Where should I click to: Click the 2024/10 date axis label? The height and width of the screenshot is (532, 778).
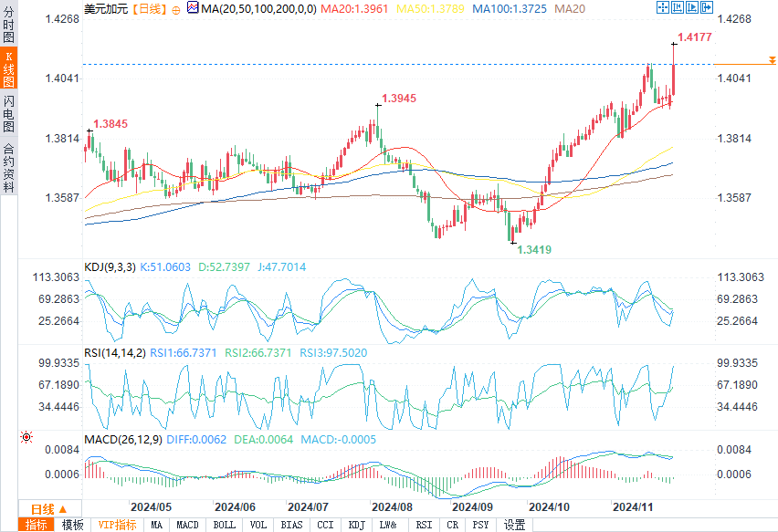pyautogui.click(x=549, y=507)
